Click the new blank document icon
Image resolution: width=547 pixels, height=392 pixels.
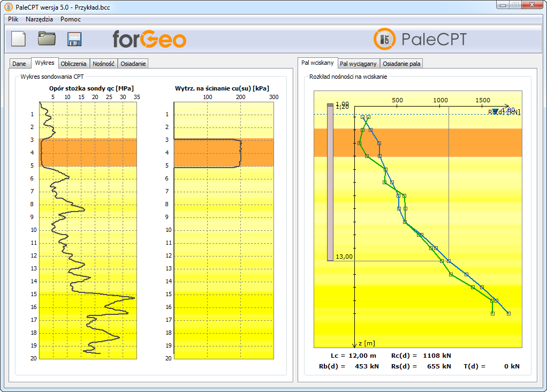19,39
